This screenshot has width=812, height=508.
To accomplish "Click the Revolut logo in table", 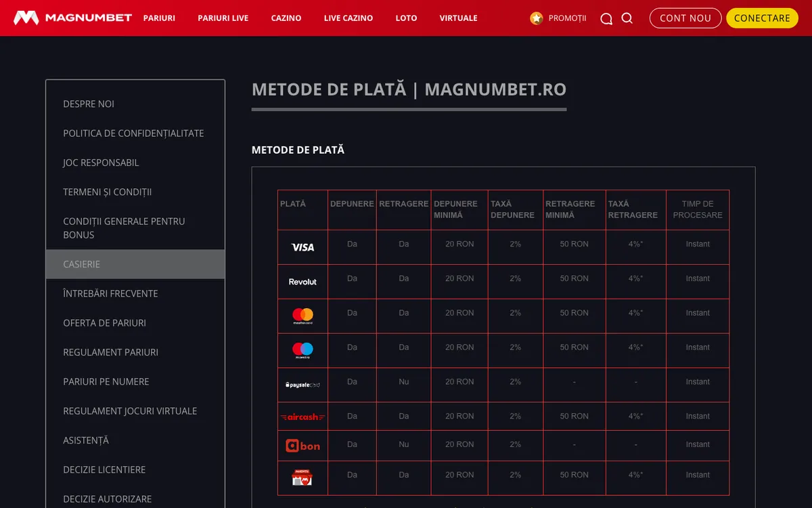I will click(x=302, y=282).
